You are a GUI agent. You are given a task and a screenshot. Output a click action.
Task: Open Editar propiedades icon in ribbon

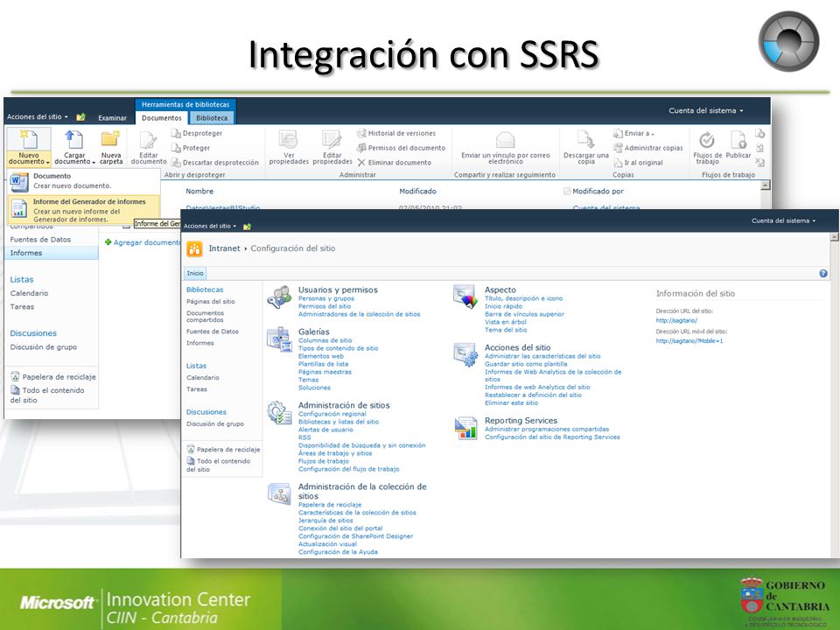332,140
